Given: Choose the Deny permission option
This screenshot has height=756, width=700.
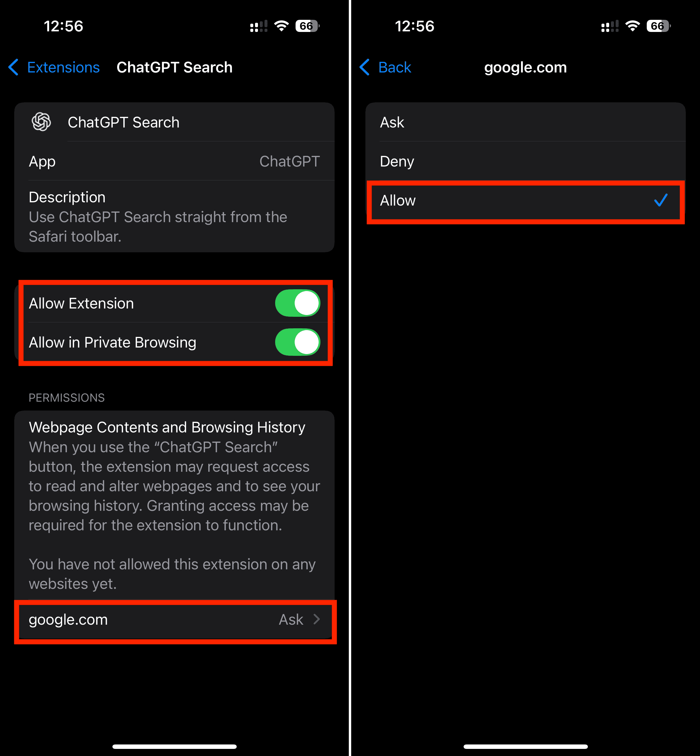Looking at the screenshot, I should 525,161.
